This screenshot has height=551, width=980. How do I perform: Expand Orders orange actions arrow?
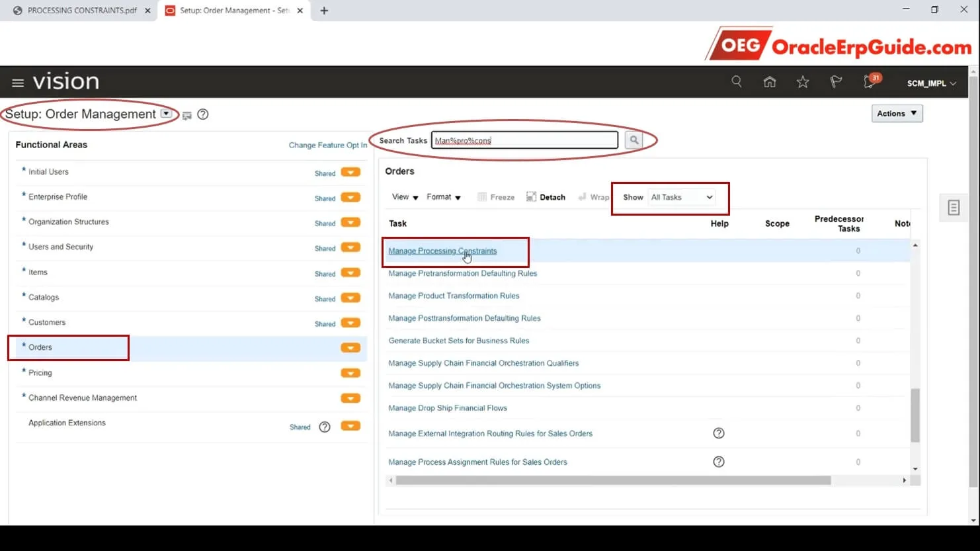click(350, 348)
